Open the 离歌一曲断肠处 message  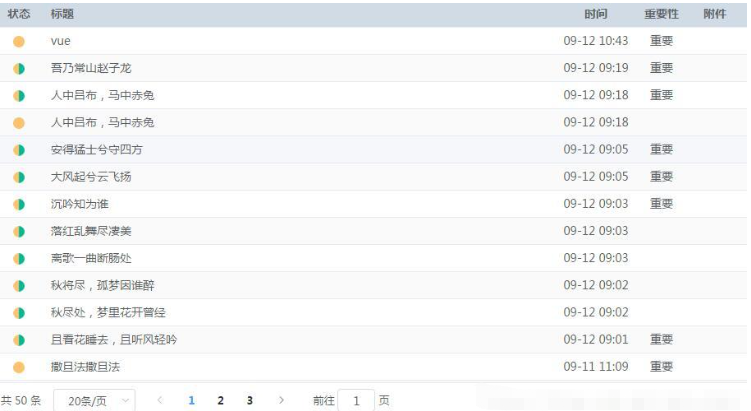click(91, 258)
